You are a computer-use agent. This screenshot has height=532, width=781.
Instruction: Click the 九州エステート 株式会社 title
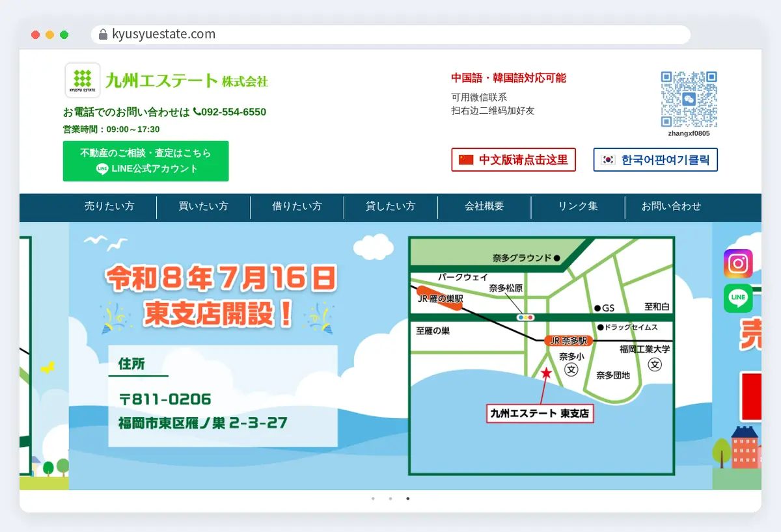coord(186,81)
